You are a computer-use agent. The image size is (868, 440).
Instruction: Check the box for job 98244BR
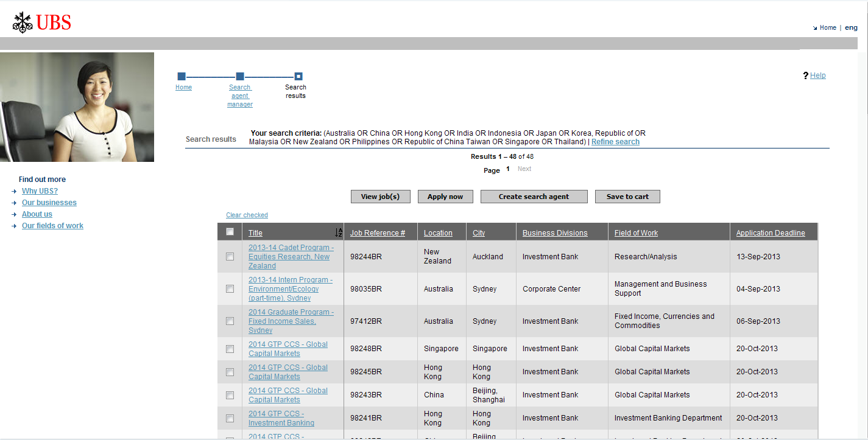[230, 257]
